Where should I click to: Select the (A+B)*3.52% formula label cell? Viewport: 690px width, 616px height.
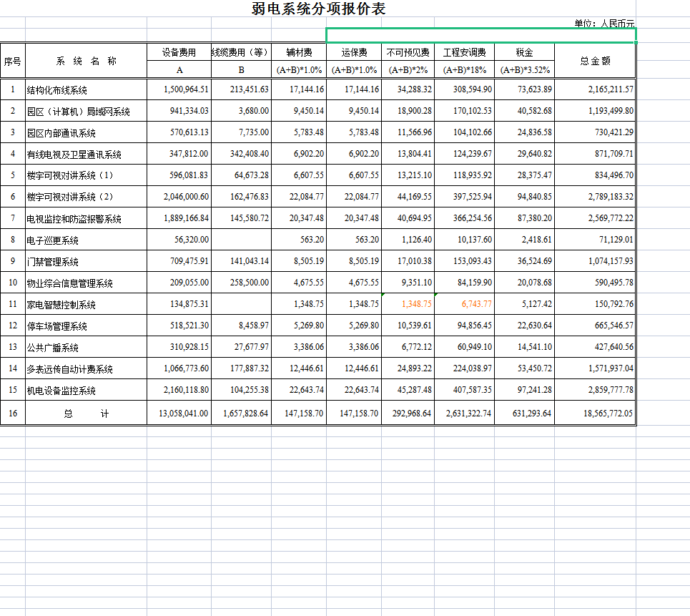pos(524,70)
